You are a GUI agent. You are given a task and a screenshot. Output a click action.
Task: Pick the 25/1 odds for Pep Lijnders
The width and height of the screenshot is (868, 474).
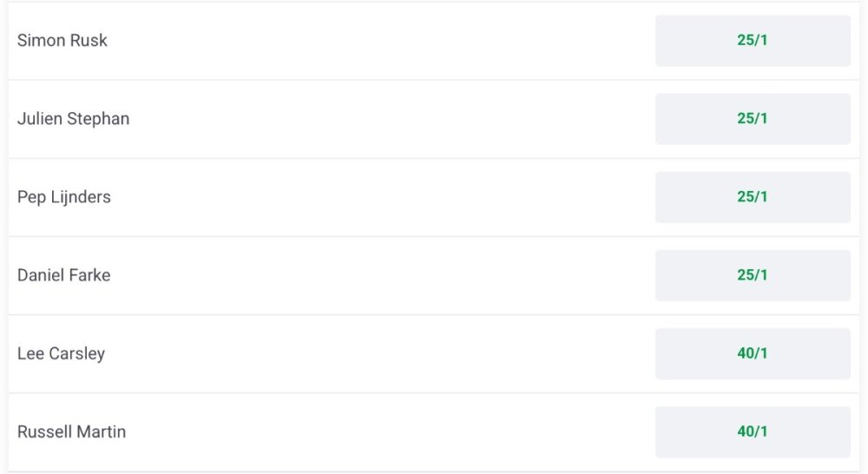click(752, 197)
